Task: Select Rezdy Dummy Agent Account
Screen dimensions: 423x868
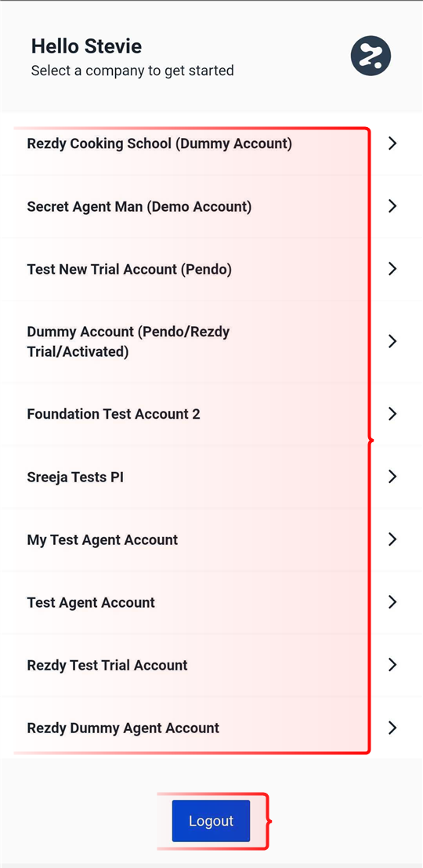Action: click(211, 728)
